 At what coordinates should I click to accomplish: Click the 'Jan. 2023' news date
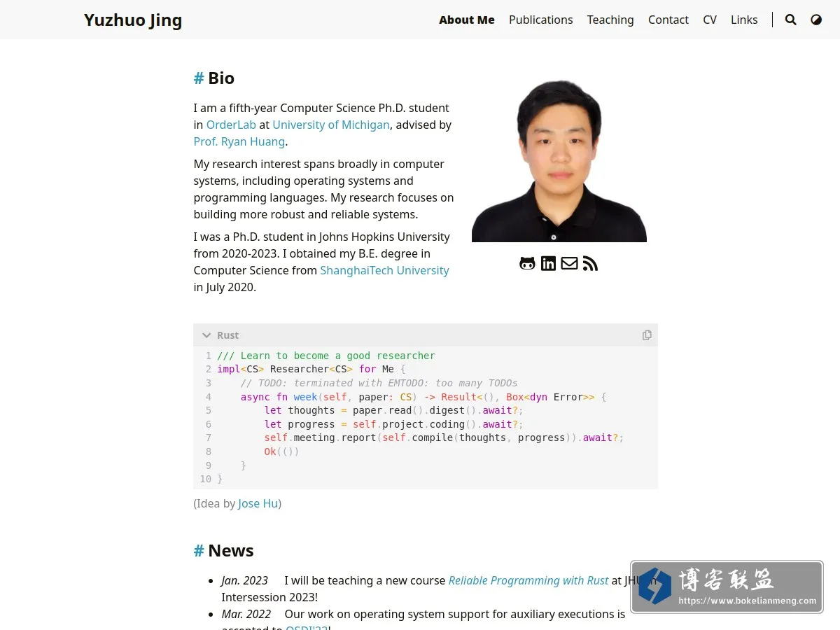tap(245, 580)
